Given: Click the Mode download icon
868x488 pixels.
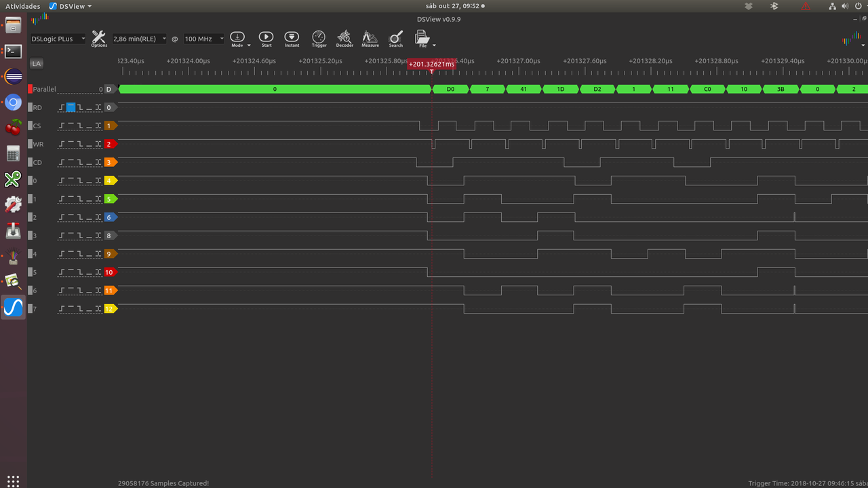Looking at the screenshot, I should (237, 37).
